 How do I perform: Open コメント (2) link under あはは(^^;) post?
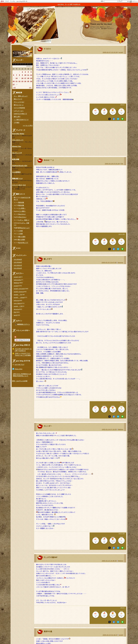tap(121, 234)
